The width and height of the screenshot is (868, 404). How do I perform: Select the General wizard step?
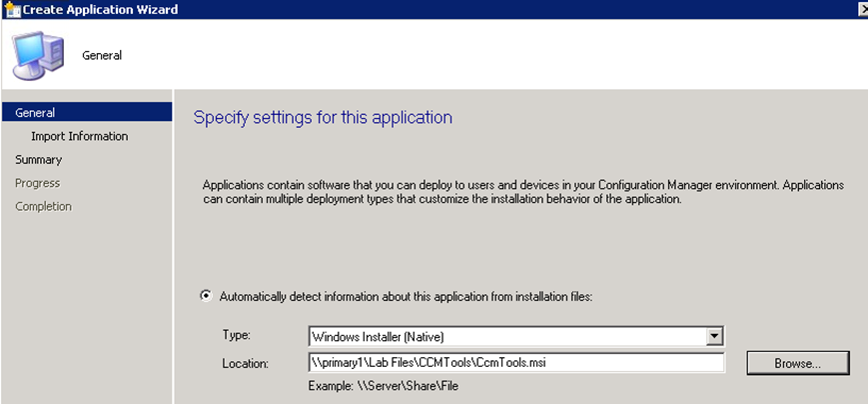click(x=87, y=112)
